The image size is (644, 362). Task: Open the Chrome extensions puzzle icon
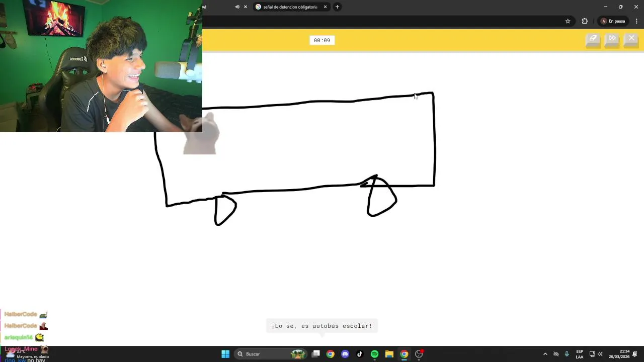coord(585,21)
